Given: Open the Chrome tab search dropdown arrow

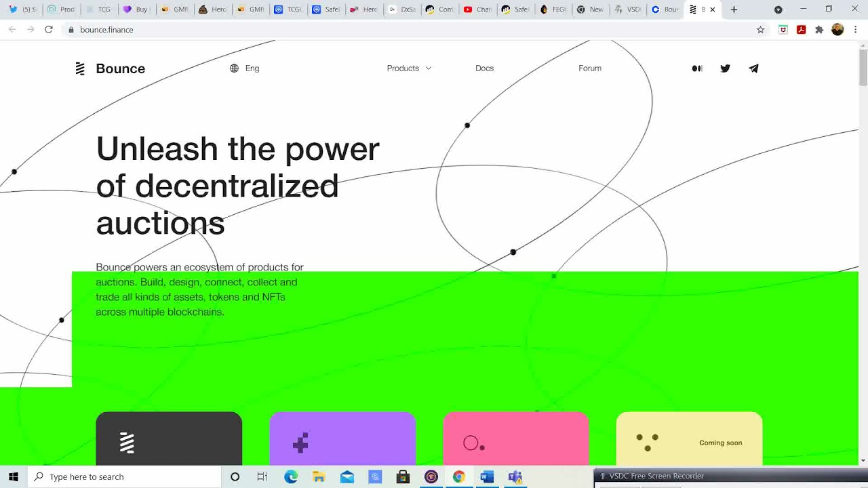Looking at the screenshot, I should [x=778, y=9].
